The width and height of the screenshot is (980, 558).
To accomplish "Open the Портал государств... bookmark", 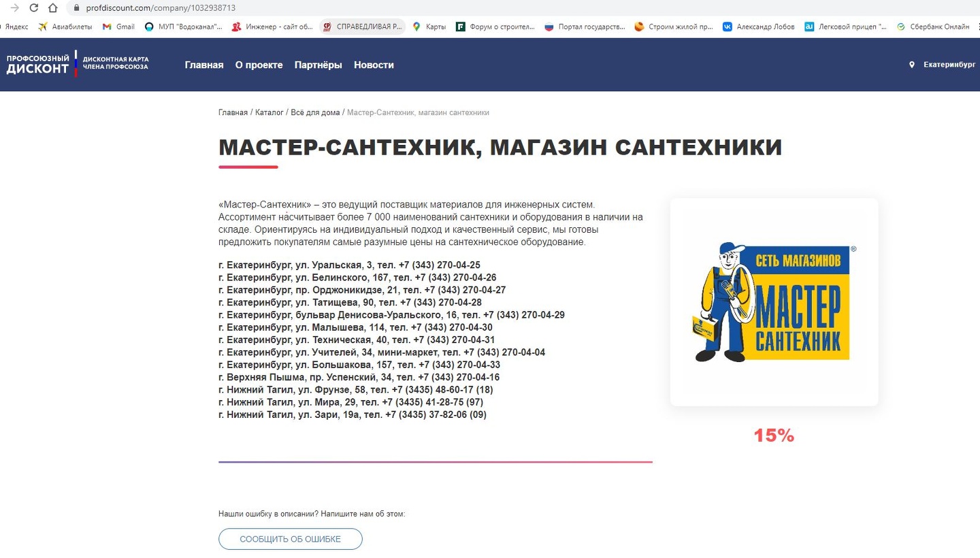I will [585, 27].
